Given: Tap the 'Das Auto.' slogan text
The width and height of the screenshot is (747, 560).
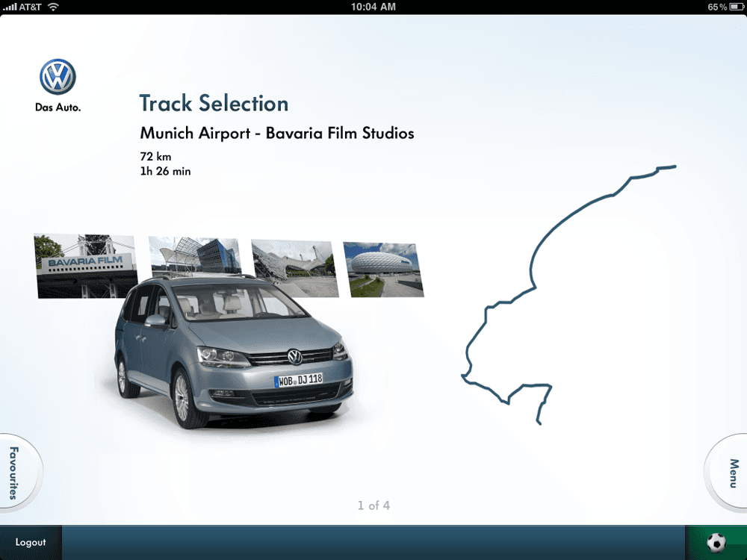Looking at the screenshot, I should [58, 108].
